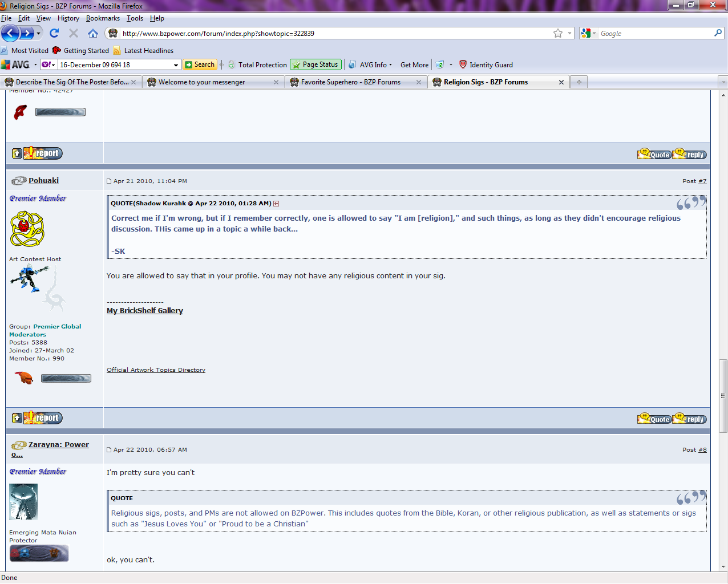Open Identity Guard
The height and width of the screenshot is (584, 728).
click(486, 65)
